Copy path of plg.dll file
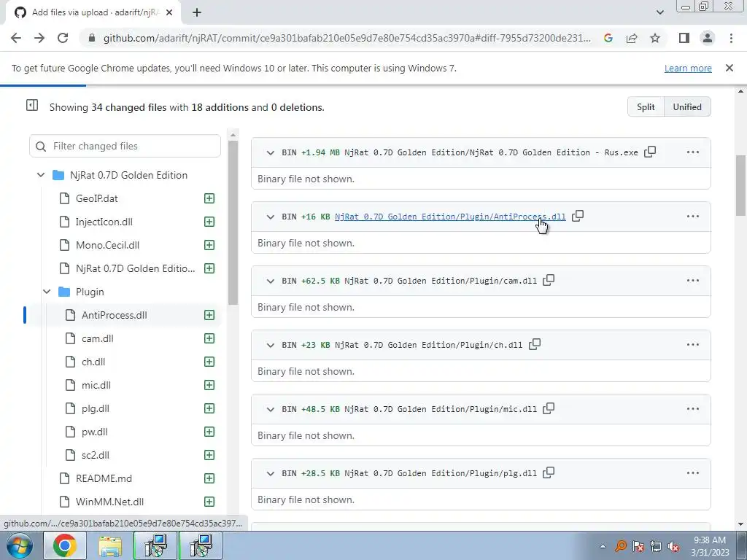 coord(549,472)
